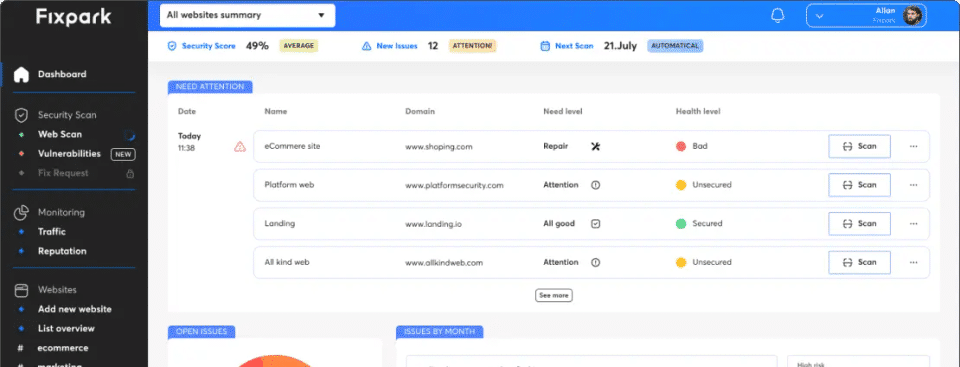Click the www.shoping.com domain
The width and height of the screenshot is (960, 367).
(438, 147)
